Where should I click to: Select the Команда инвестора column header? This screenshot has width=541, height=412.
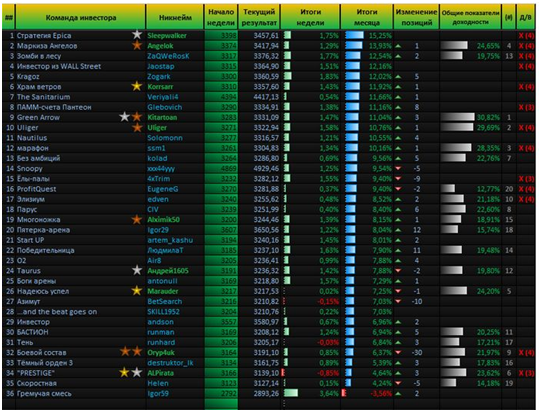point(81,17)
